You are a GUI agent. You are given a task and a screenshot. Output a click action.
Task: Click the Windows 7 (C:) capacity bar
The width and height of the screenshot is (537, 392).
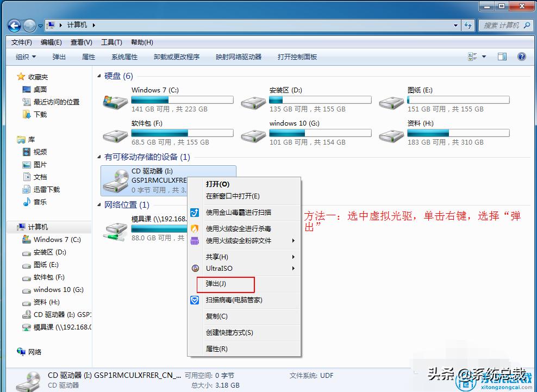pyautogui.click(x=182, y=99)
